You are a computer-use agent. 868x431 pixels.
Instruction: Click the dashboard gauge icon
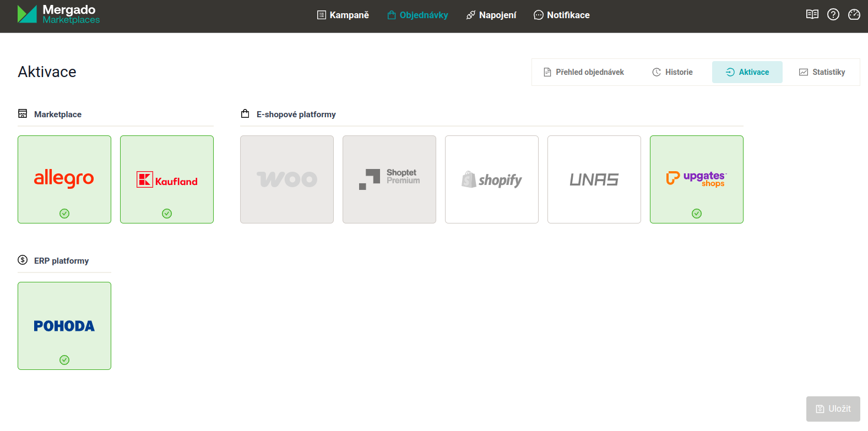(854, 15)
